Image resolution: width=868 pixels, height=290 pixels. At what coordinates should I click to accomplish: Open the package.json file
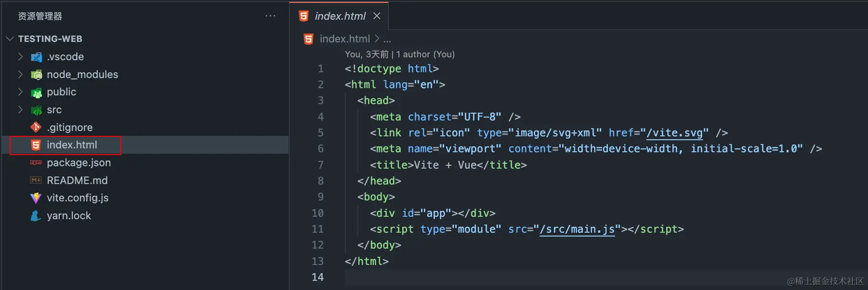79,163
